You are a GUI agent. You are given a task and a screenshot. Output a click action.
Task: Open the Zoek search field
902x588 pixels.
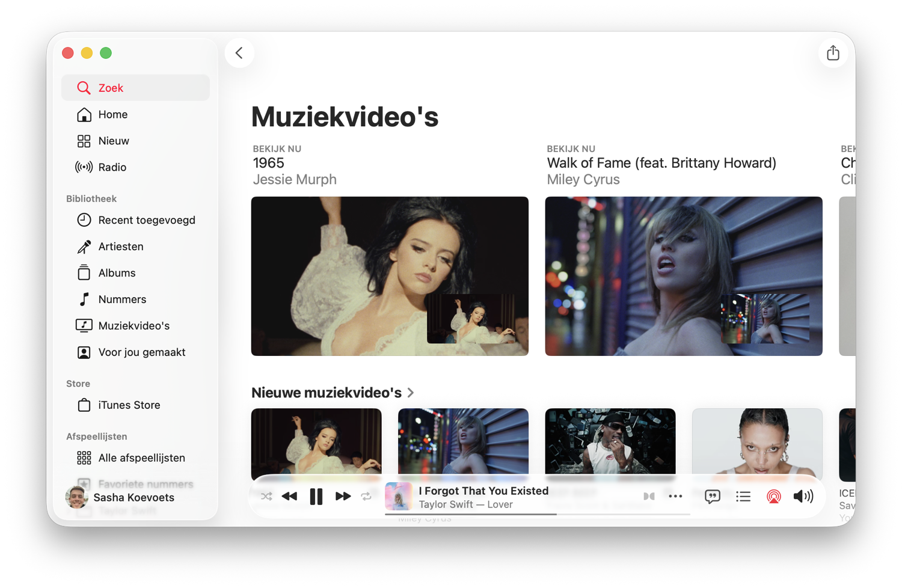tap(135, 88)
